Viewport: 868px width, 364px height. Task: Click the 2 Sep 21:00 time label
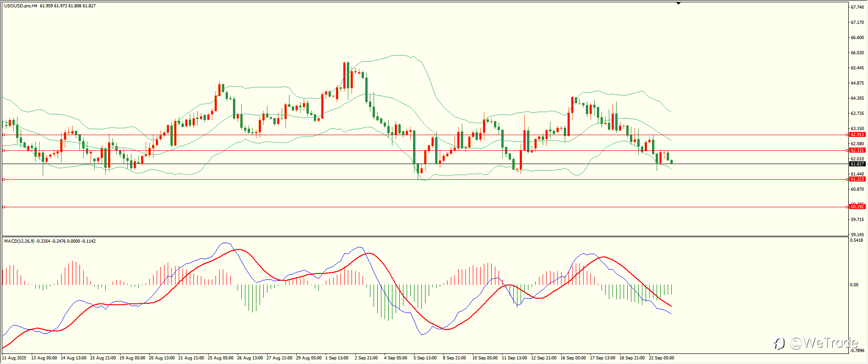coord(366,358)
